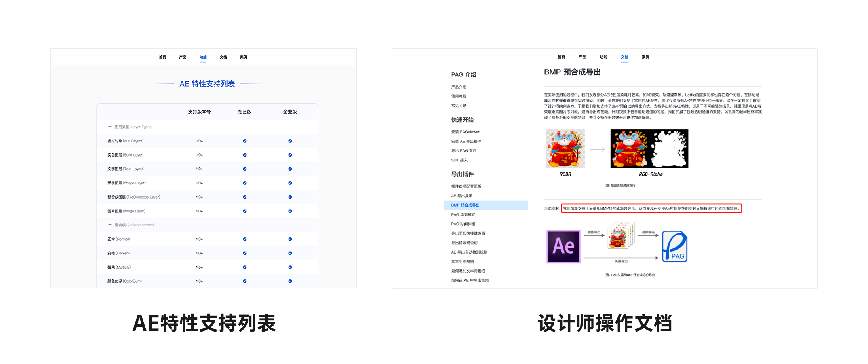Viewport: 868px width, 364px height.
Task: Open 产品介绍 in docs sidebar
Action: [459, 87]
